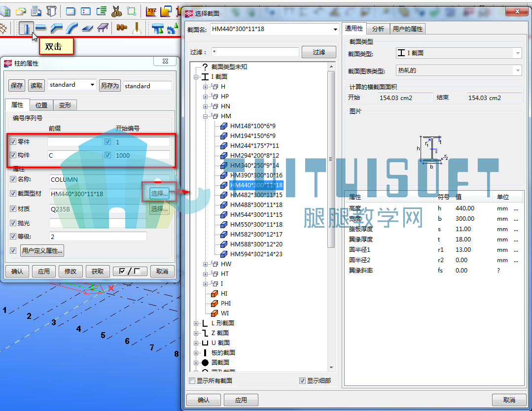Toggle the 截面型材 checkbox
This screenshot has width=532, height=411.
click(13, 193)
